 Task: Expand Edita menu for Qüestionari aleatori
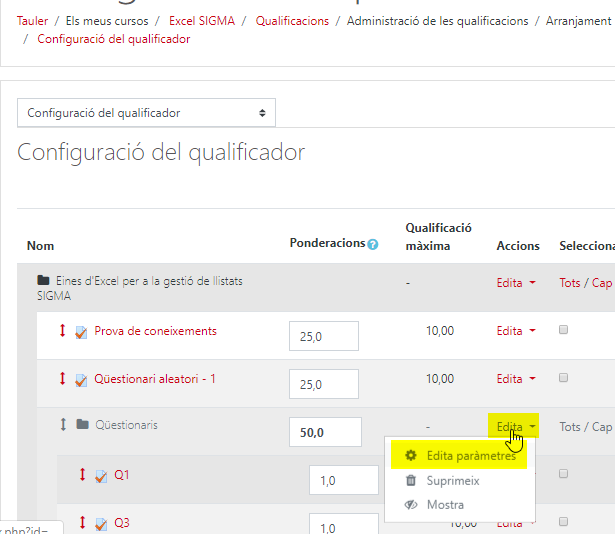[x=515, y=379]
